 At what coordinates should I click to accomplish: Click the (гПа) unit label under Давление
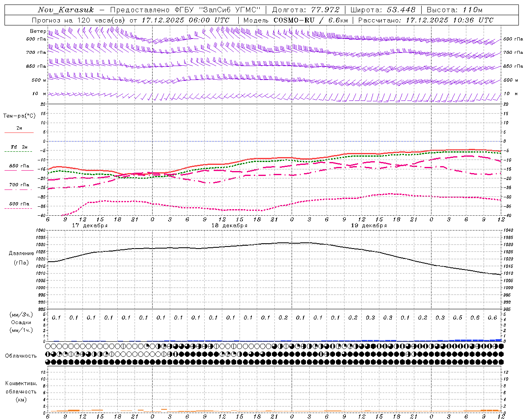(x=21, y=263)
